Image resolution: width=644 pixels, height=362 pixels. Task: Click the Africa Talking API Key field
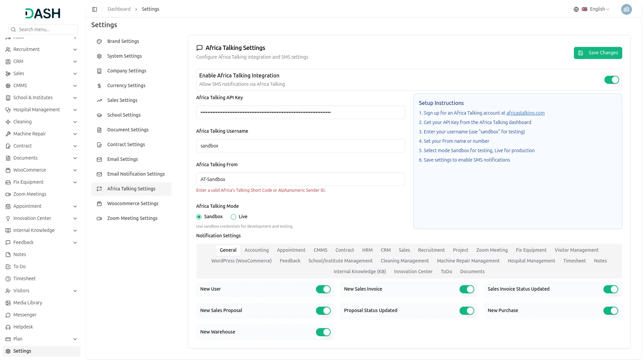pyautogui.click(x=301, y=112)
